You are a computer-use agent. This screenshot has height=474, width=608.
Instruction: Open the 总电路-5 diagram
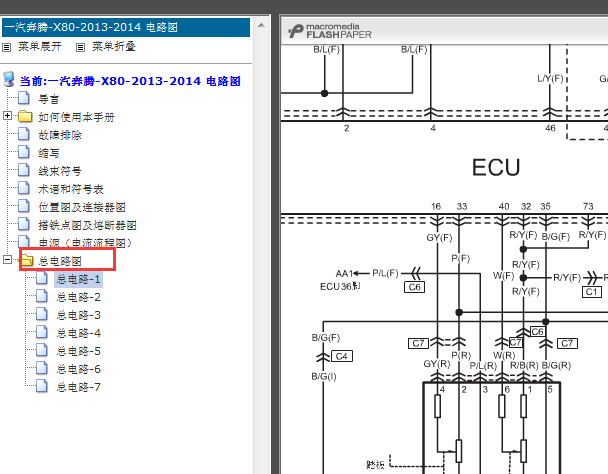[x=78, y=351]
